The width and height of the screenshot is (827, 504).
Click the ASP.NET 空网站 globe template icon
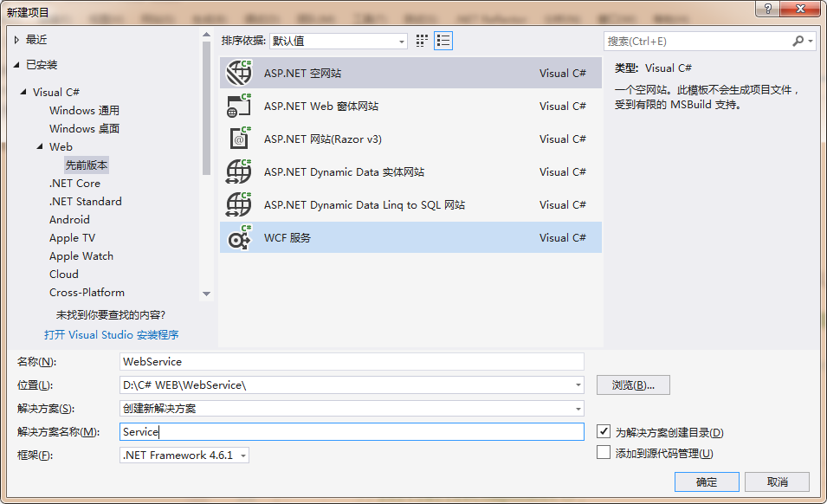pyautogui.click(x=239, y=73)
